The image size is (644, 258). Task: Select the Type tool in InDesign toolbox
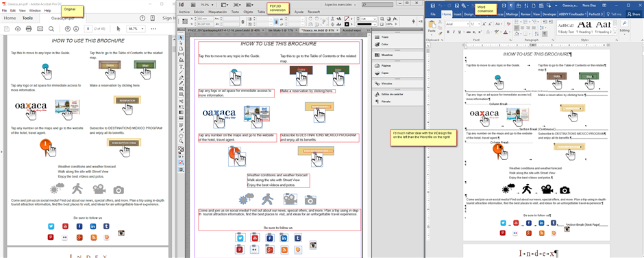[181, 67]
